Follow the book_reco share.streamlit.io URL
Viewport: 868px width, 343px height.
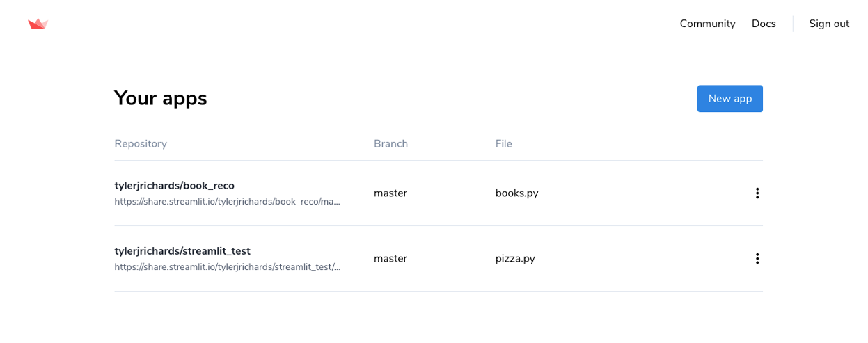pos(227,202)
